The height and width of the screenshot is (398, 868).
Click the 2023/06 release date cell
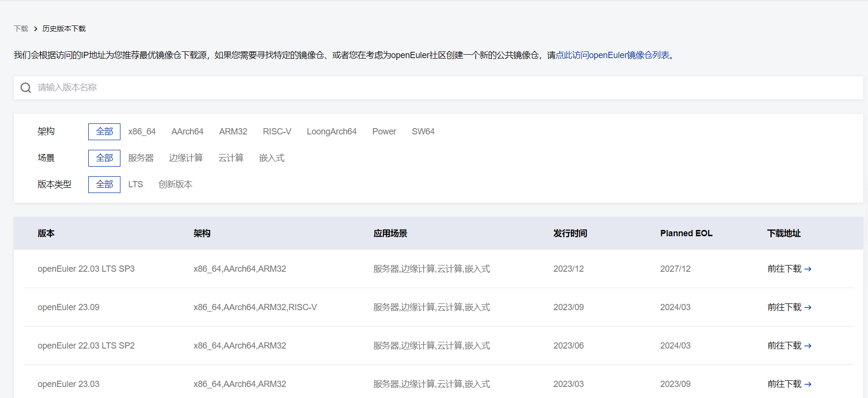569,346
